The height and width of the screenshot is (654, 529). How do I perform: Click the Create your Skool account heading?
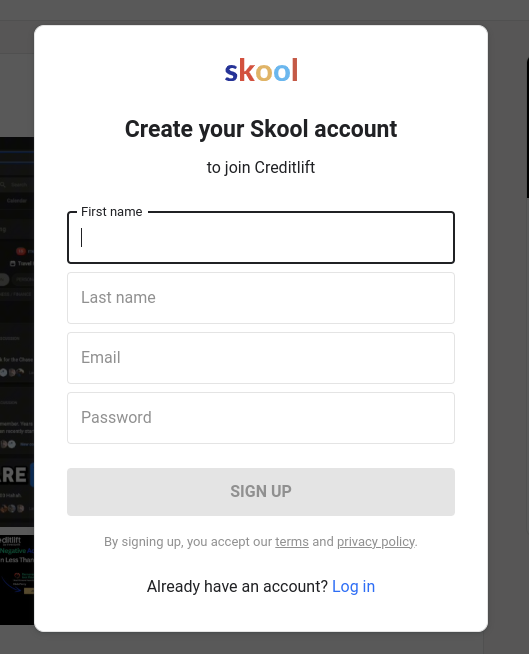tap(261, 129)
